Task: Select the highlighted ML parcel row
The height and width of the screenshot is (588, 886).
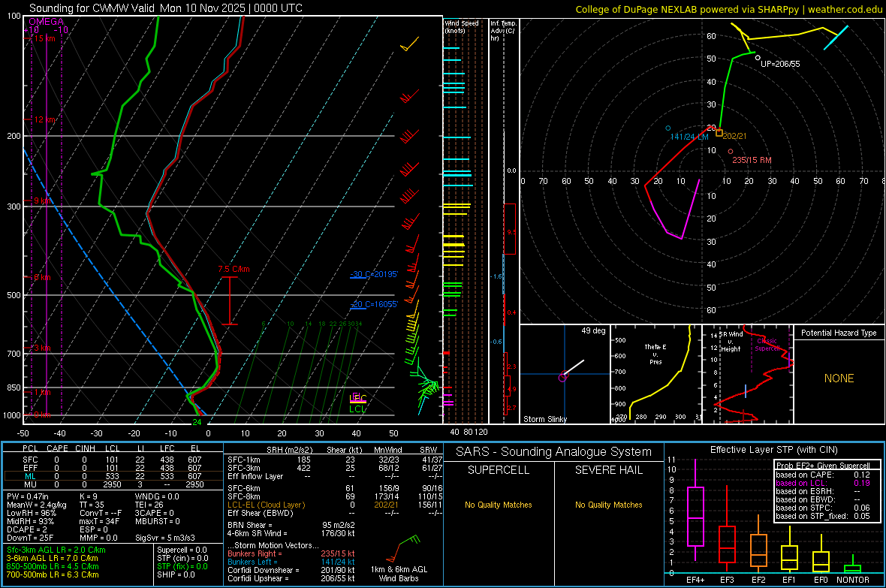Action: pos(113,476)
